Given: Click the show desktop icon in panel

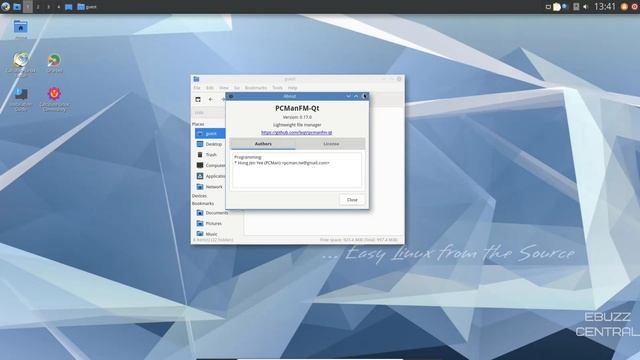Looking at the screenshot, I should click(69, 7).
